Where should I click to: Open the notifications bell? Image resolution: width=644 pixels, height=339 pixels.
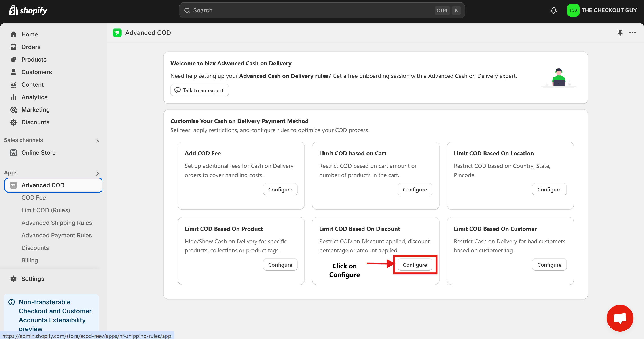[x=553, y=10]
